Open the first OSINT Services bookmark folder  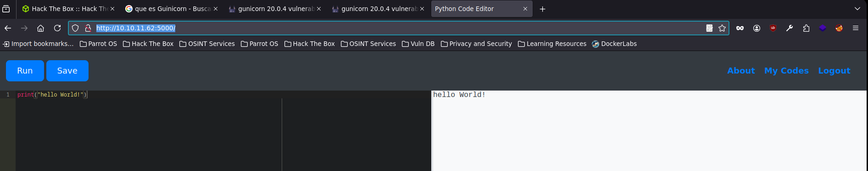pyautogui.click(x=207, y=44)
